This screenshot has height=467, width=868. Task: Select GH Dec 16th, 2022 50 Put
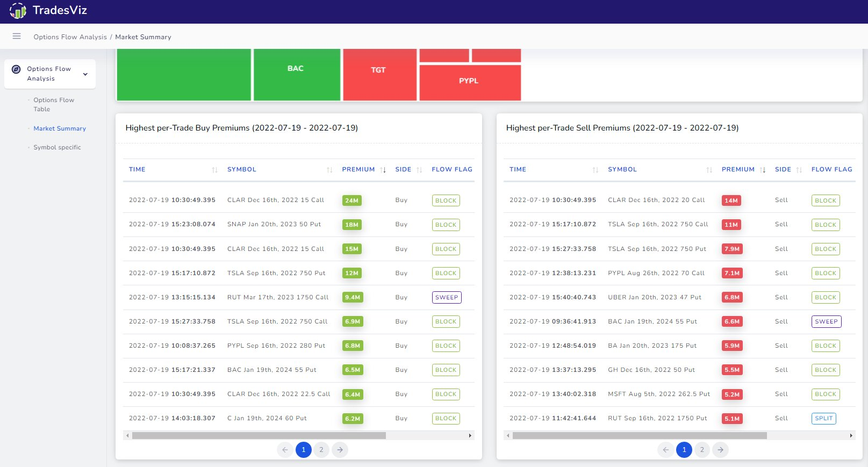[651, 370]
